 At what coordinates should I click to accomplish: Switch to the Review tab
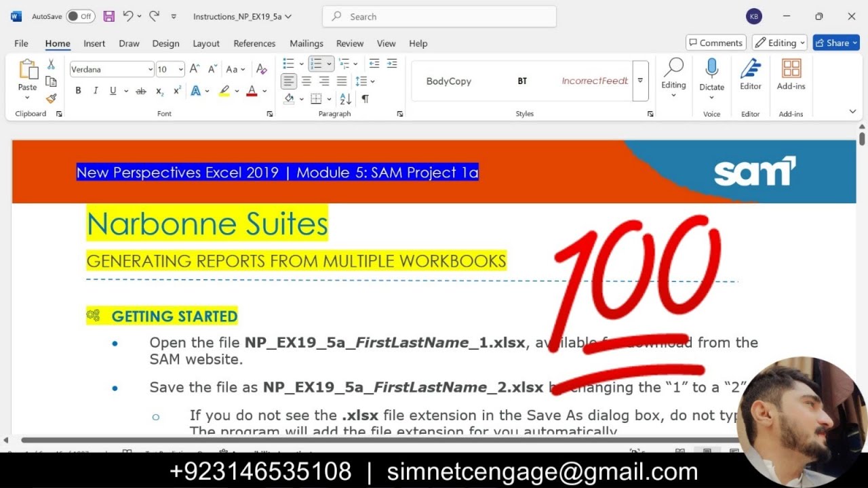coord(350,43)
